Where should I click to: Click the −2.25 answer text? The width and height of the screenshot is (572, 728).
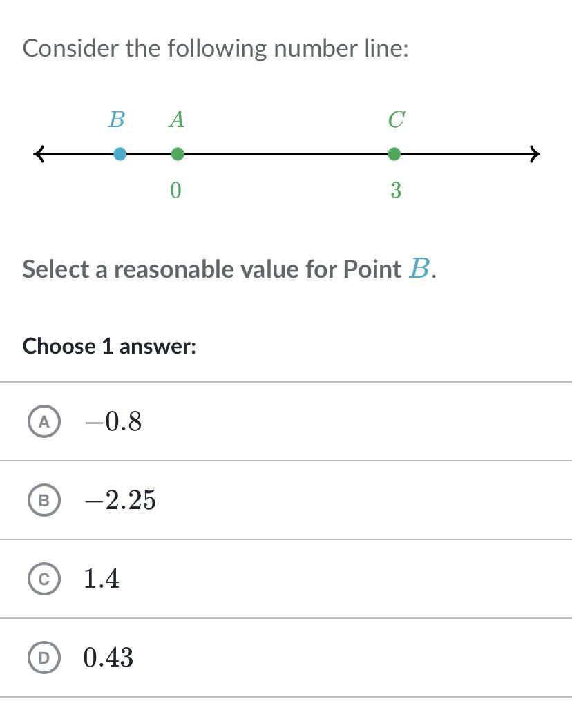click(120, 500)
